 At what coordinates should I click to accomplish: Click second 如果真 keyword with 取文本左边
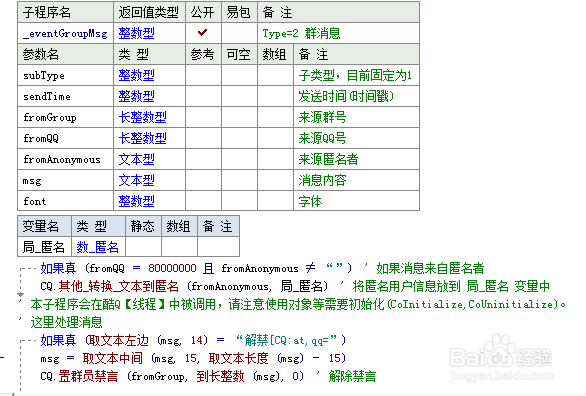pyautogui.click(x=58, y=340)
